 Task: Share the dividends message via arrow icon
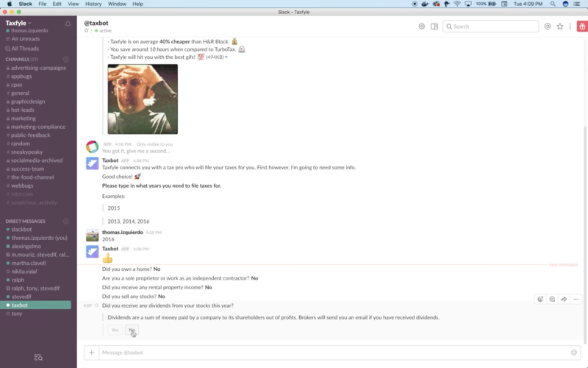coord(564,300)
